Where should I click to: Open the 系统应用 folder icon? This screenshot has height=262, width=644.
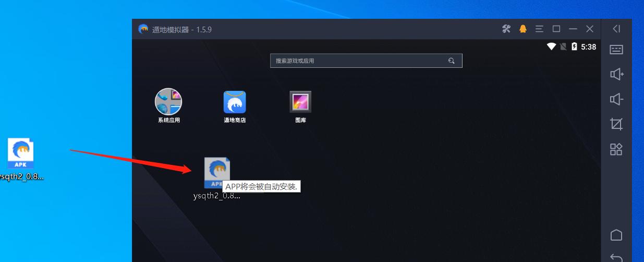tap(168, 101)
